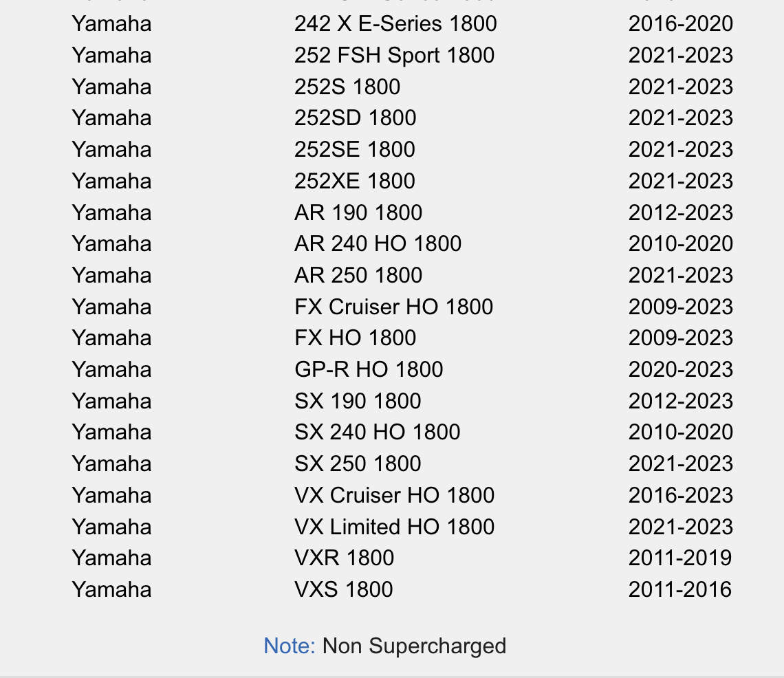Viewport: 784px width, 678px height.
Task: Click the 2011-2019 year range
Action: click(x=680, y=558)
